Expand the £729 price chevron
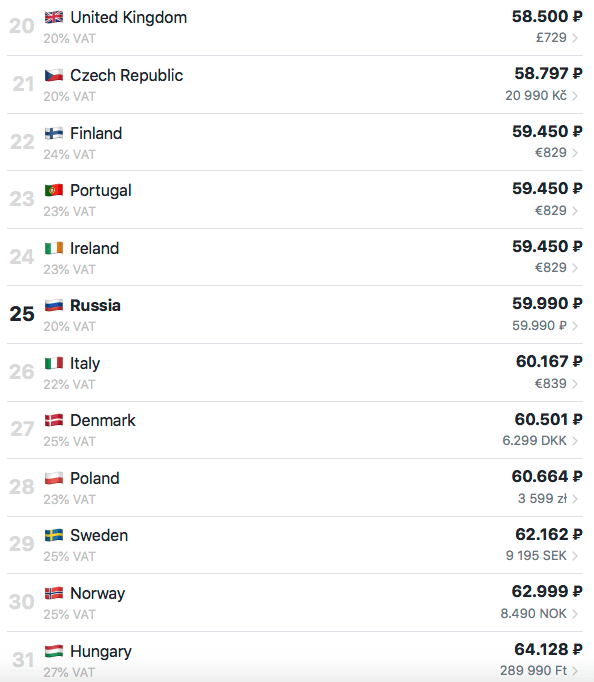Screen dimensions: 594x682 [x=575, y=38]
